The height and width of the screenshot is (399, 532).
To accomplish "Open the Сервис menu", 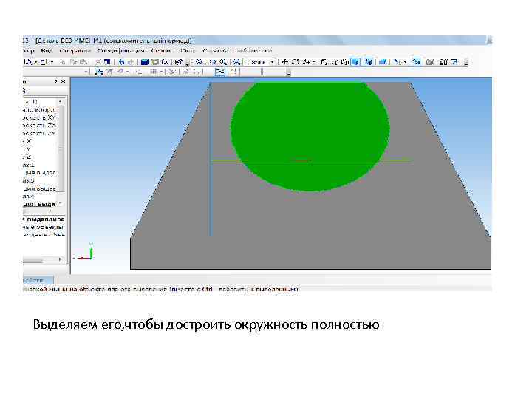I will coord(162,51).
